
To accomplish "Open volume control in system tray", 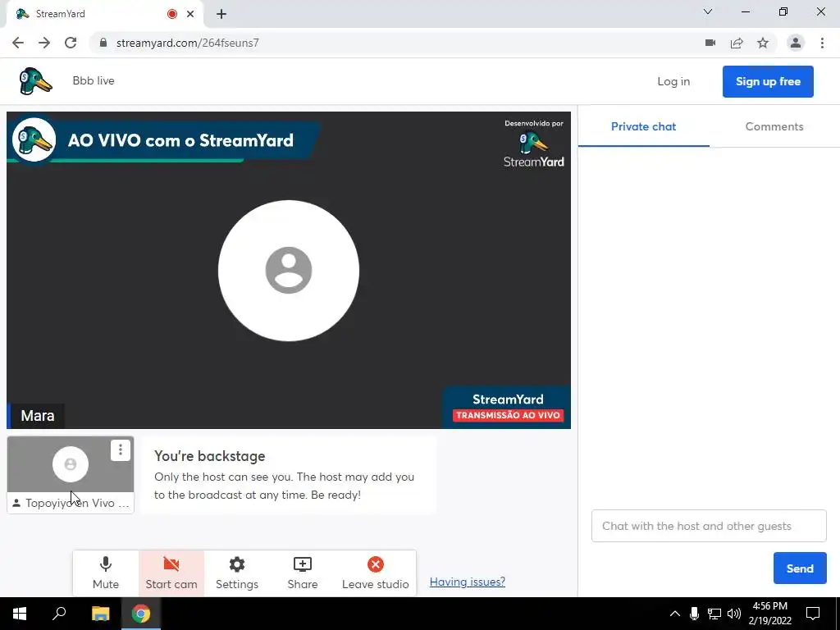I will click(x=734, y=614).
